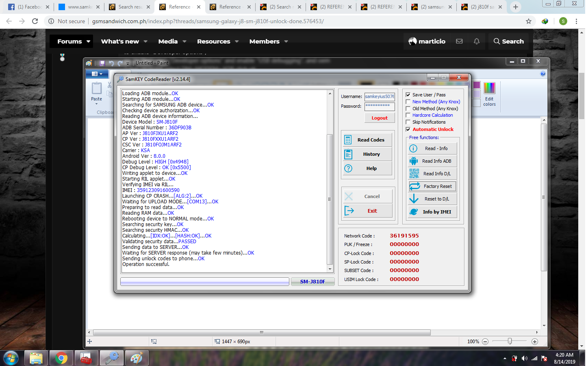Screen dimensions: 588x366
Task: Click the Password field in SamKEY
Action: click(x=380, y=106)
